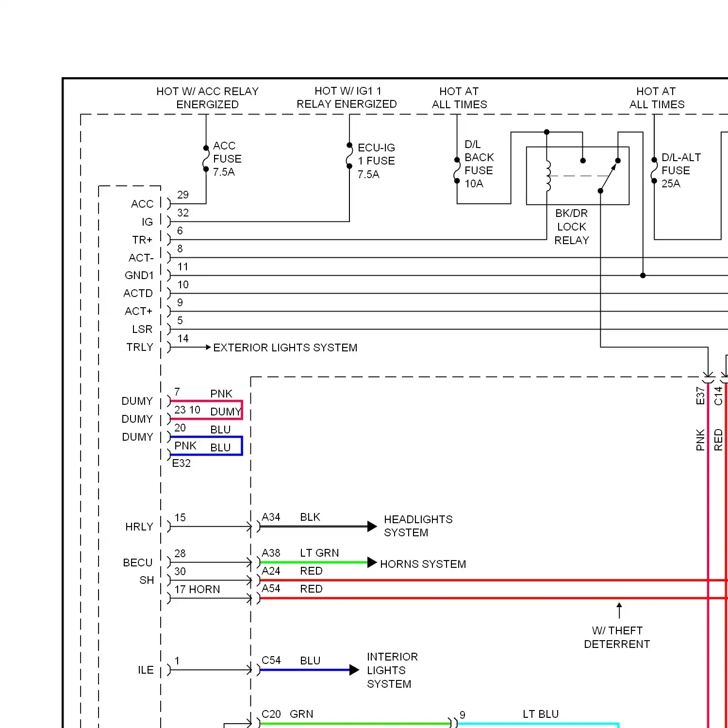Click the black arrowhead pointing to INTERIOR LIGHTS SYSTEM

coord(354,670)
